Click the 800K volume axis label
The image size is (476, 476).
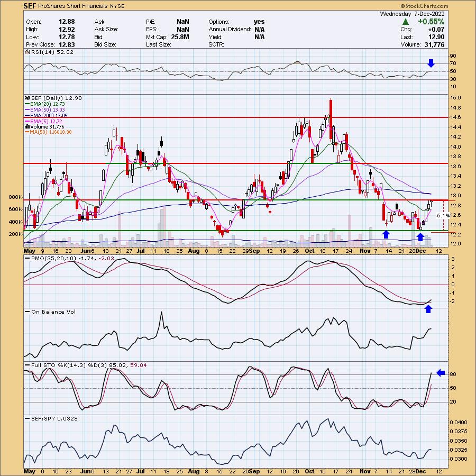pos(16,197)
